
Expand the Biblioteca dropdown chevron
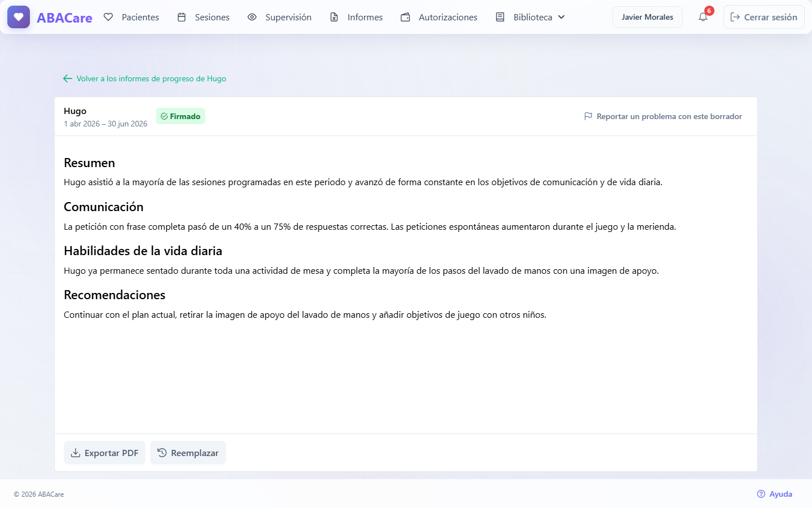(x=561, y=17)
